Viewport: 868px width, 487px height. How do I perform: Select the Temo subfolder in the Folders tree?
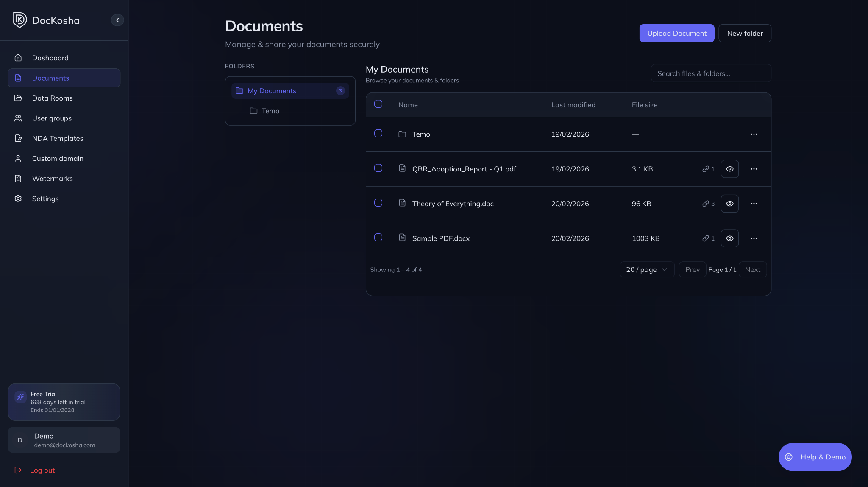click(270, 111)
